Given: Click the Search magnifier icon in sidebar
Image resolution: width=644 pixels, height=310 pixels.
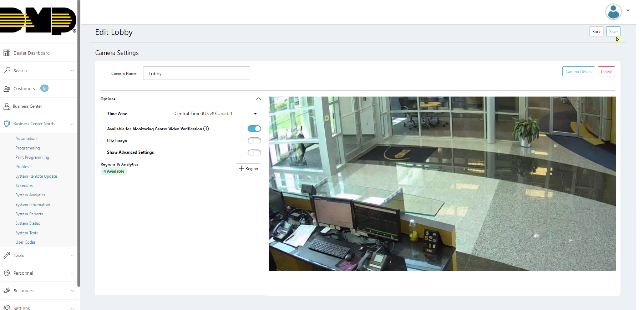Looking at the screenshot, I should pos(7,70).
